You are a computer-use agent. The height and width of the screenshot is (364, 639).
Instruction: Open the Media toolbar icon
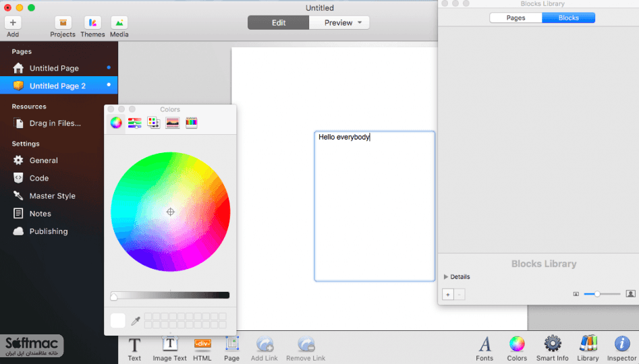click(x=119, y=23)
